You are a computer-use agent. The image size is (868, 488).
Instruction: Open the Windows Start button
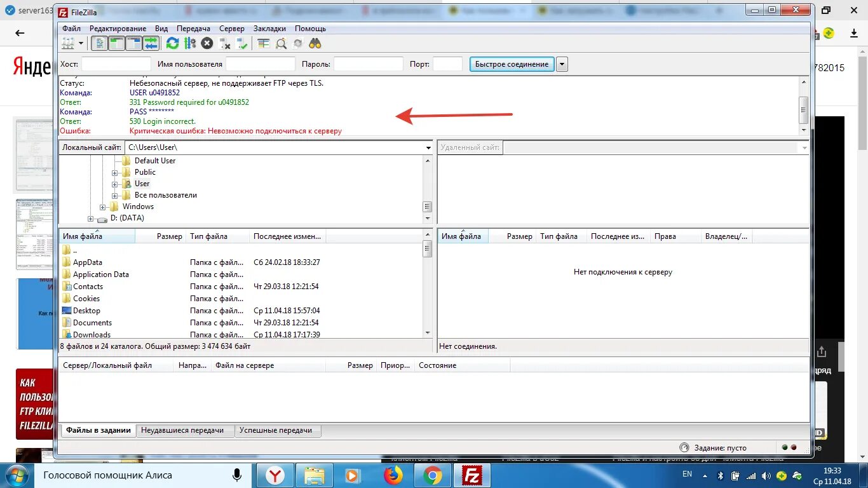(x=17, y=475)
